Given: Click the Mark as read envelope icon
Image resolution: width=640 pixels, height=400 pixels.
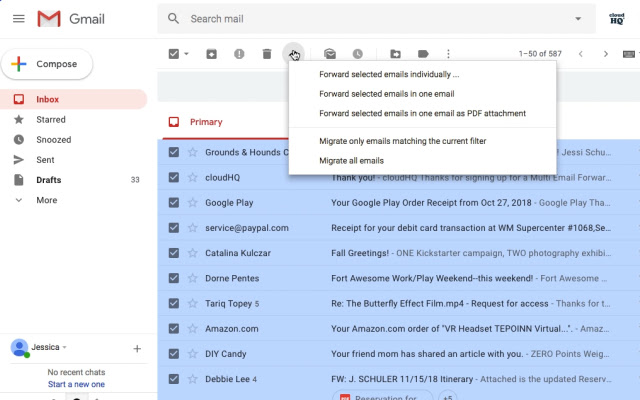Looking at the screenshot, I should (x=330, y=54).
